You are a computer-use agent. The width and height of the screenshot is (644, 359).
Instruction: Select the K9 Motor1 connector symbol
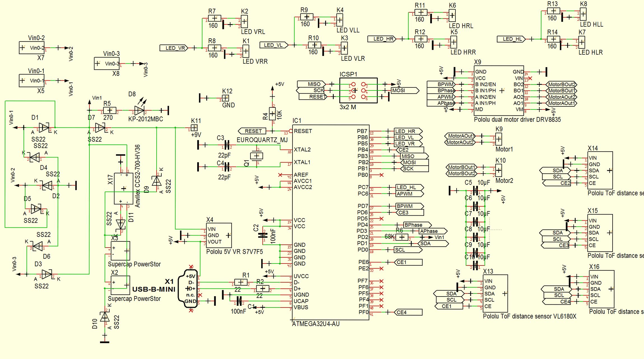(x=499, y=139)
